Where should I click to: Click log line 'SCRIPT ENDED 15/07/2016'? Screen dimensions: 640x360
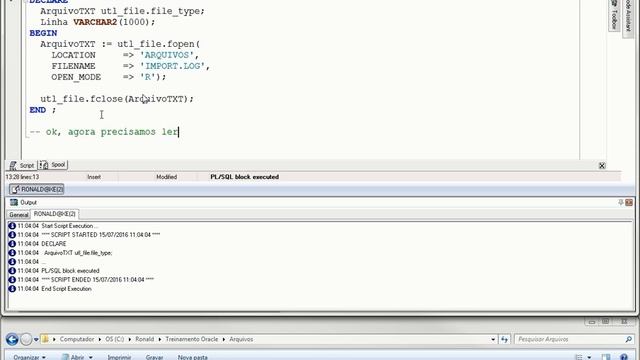(98, 280)
